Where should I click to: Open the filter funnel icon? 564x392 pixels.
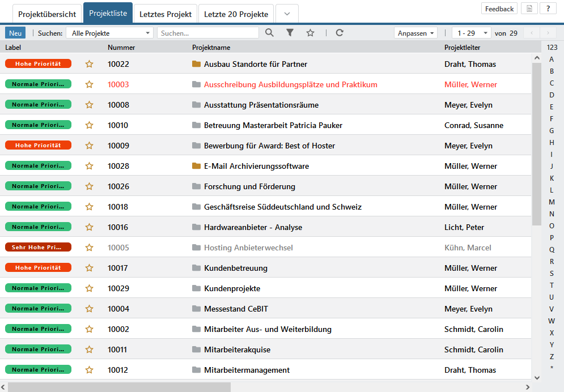coord(290,33)
